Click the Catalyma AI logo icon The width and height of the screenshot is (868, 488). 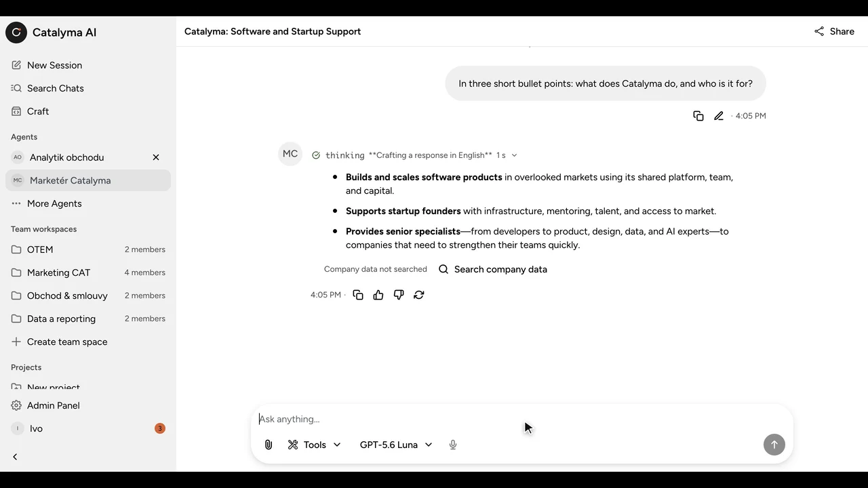[x=16, y=32]
